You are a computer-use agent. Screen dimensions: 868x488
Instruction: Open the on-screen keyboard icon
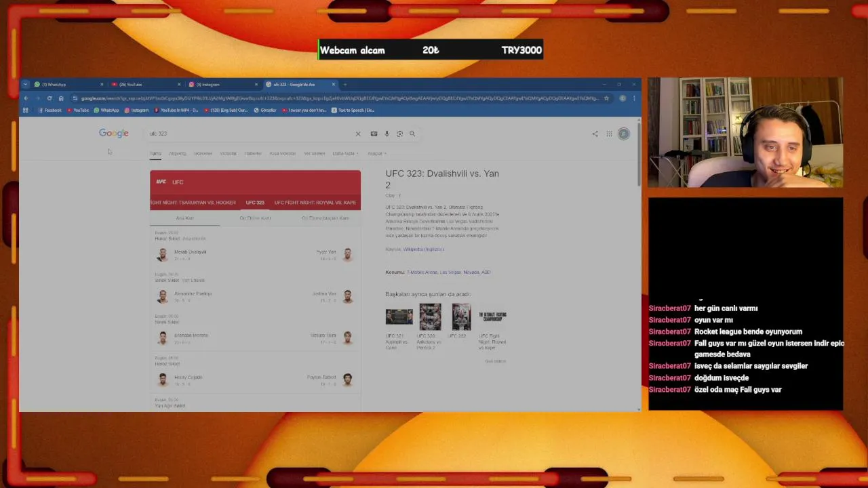tap(374, 134)
